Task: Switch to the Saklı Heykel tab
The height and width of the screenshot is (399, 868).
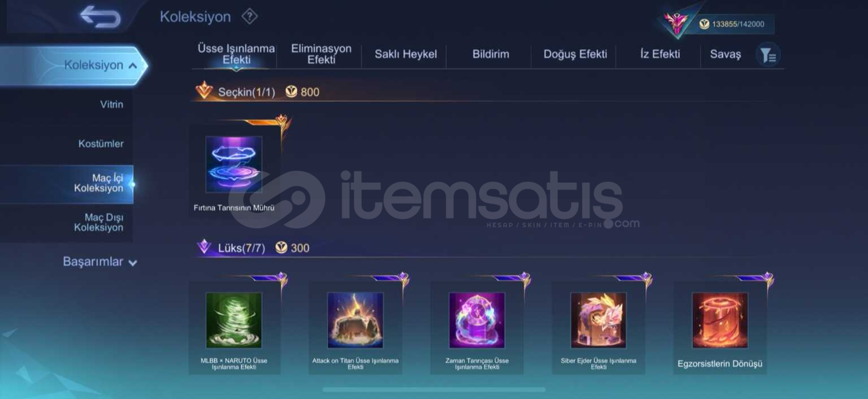Action: (406, 54)
